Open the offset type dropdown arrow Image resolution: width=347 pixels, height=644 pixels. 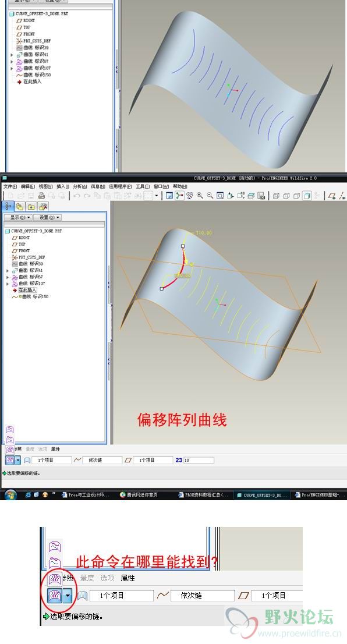pyautogui.click(x=17, y=460)
